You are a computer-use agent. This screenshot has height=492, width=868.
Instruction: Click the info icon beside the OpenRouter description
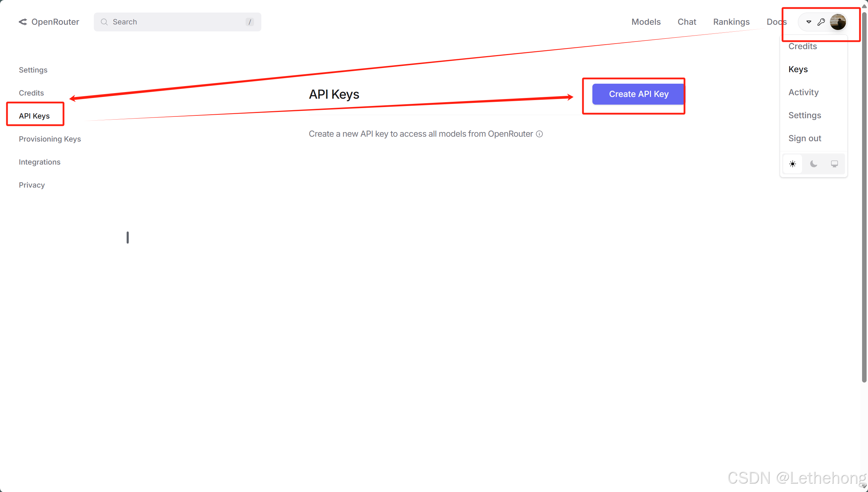tap(539, 134)
